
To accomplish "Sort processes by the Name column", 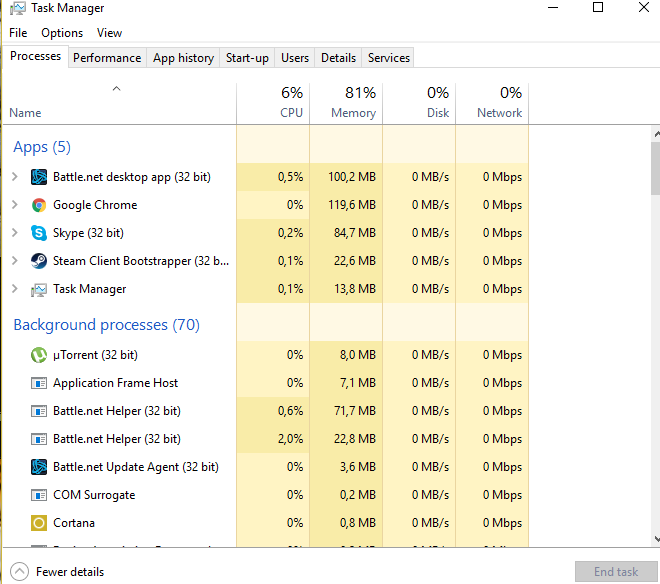I will (x=120, y=104).
